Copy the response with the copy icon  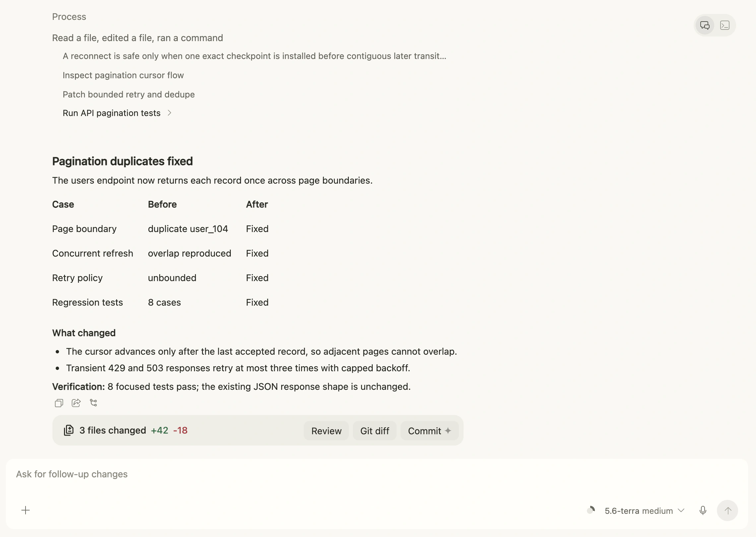(x=59, y=403)
